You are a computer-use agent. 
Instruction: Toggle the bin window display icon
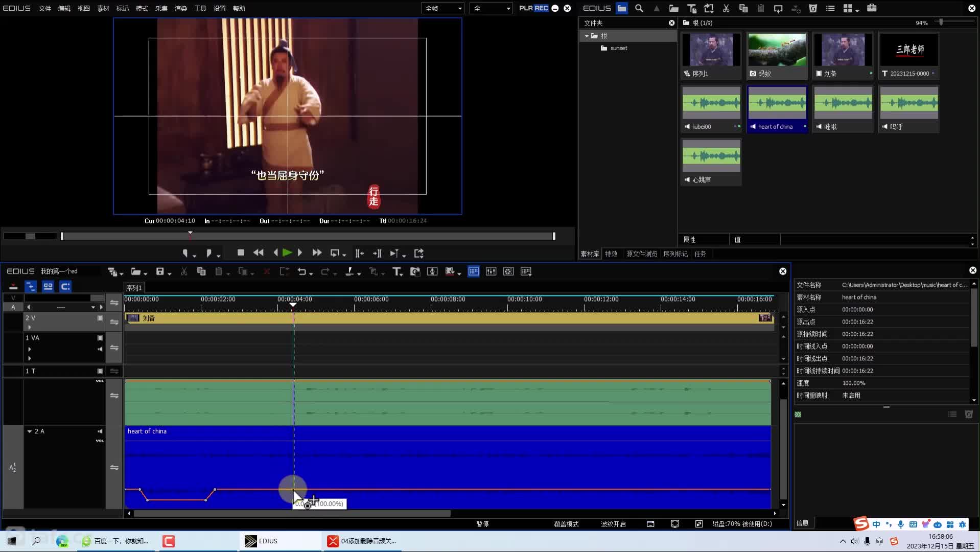coord(474,271)
